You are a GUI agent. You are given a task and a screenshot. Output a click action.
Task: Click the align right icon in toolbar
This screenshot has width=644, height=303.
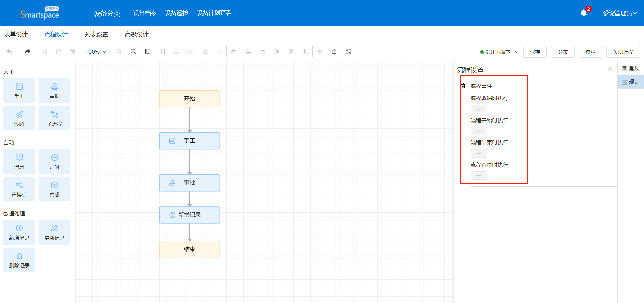(x=263, y=52)
